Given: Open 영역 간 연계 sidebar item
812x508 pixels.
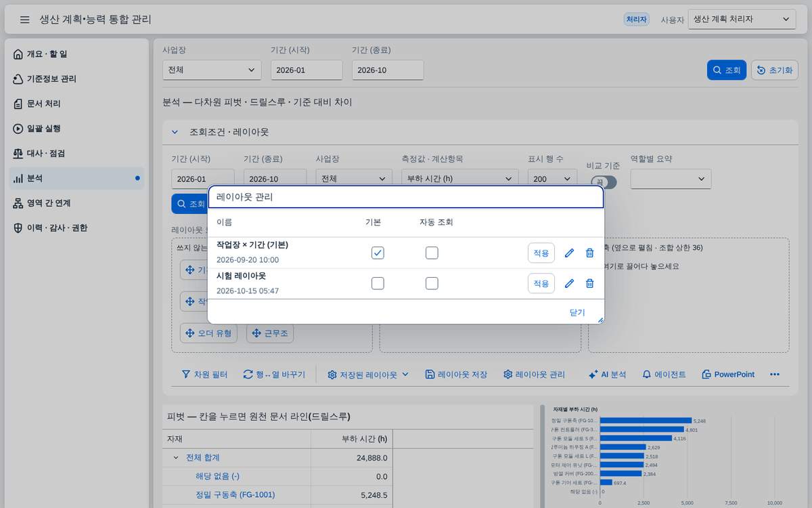Looking at the screenshot, I should (77, 203).
